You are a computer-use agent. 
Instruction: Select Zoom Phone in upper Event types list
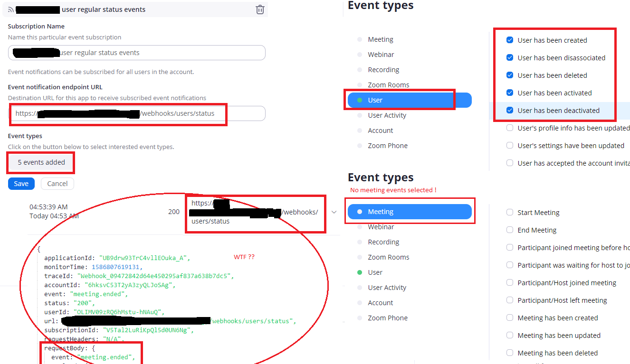388,146
